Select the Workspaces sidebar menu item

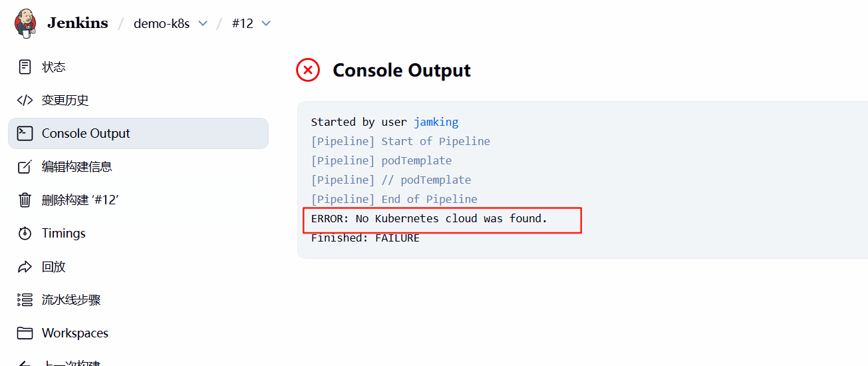pos(138,333)
